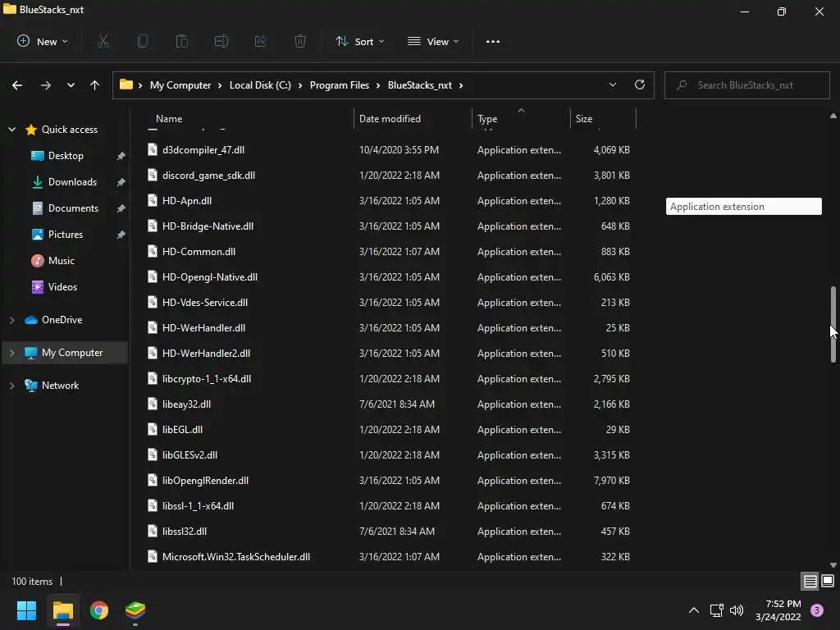Click the Cut scissors icon in toolbar
Viewport: 840px width, 630px height.
click(x=103, y=41)
